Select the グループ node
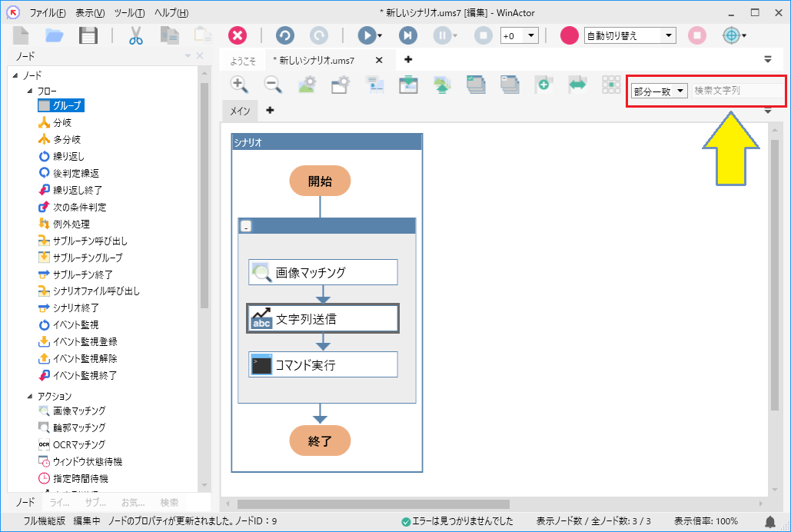791x532 pixels. pos(61,105)
